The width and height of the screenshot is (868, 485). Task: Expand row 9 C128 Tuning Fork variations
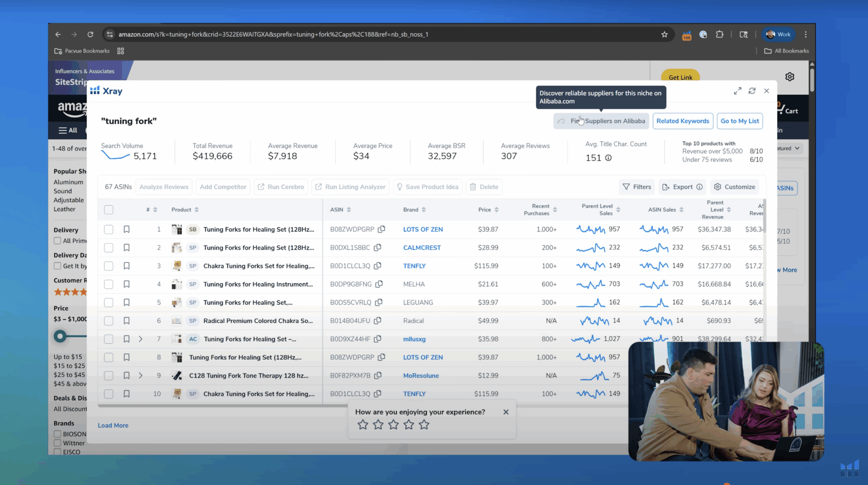pos(140,376)
